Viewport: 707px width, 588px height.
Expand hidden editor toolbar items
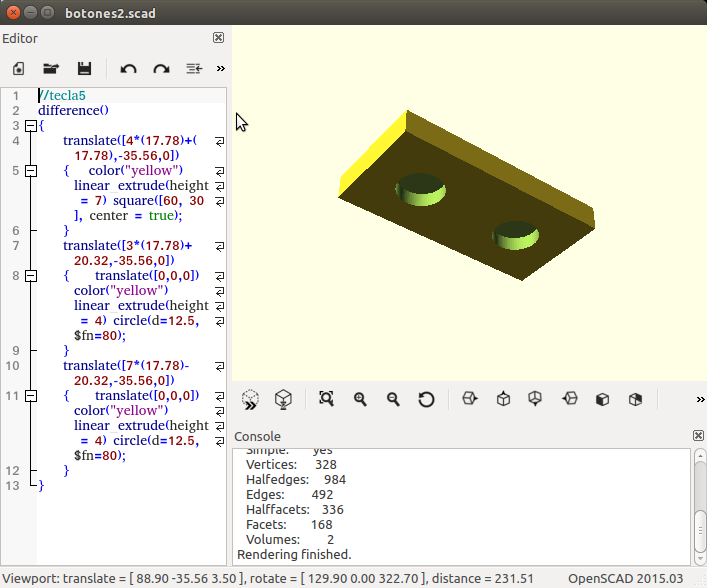click(220, 69)
